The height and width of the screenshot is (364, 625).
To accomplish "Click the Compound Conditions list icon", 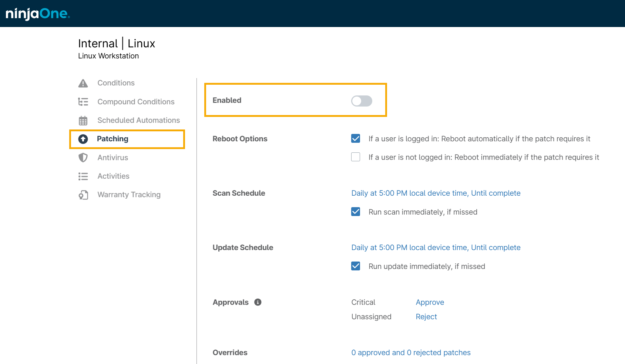I will [83, 102].
